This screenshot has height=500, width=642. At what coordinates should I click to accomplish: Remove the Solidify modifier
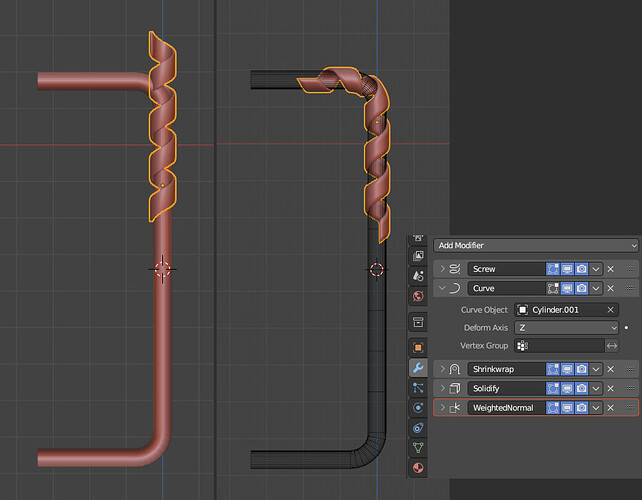(610, 388)
